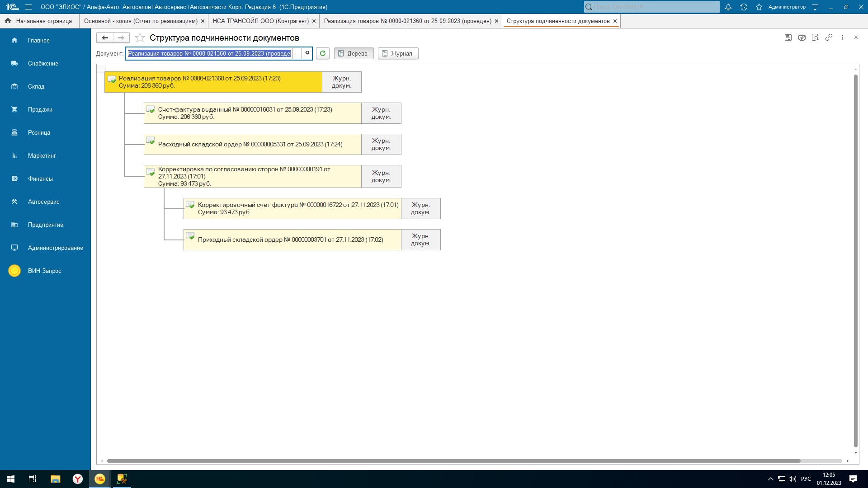Click Журн. докум. for Счет-фактура выданный
The width and height of the screenshot is (868, 488).
click(x=381, y=113)
